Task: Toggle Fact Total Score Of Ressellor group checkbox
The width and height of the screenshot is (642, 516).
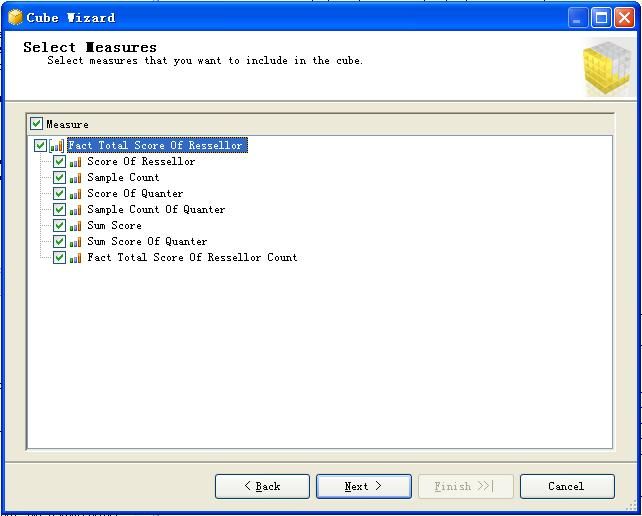Action: 40,145
